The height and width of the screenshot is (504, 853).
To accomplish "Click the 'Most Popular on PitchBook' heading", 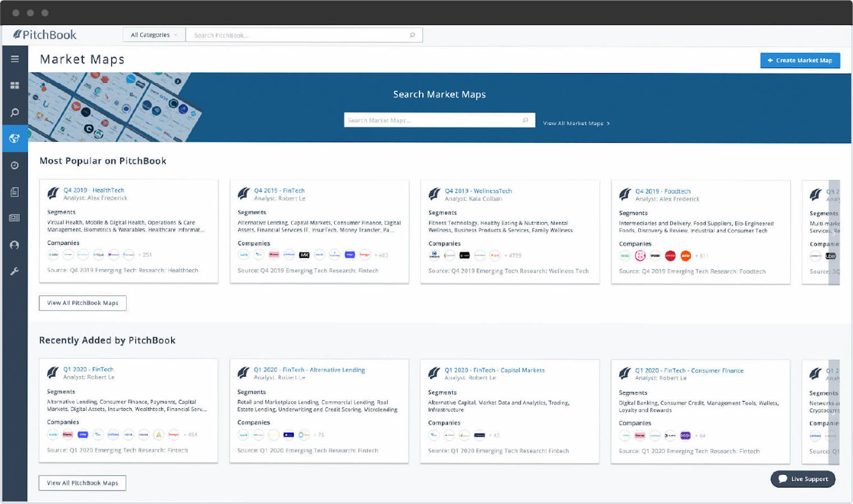I will pyautogui.click(x=103, y=161).
